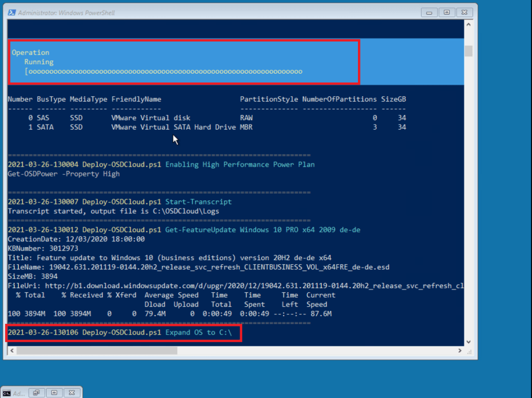Click the vertical scrollbar thumb
The width and height of the screenshot is (532, 398).
tap(469, 51)
